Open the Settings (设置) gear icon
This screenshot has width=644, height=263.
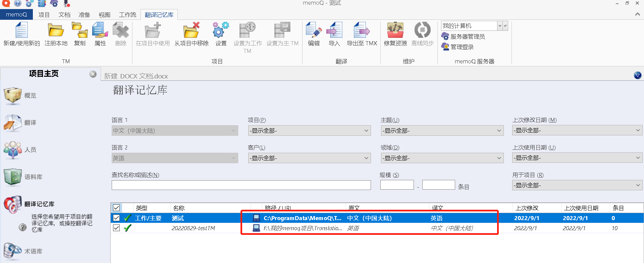pos(221,30)
